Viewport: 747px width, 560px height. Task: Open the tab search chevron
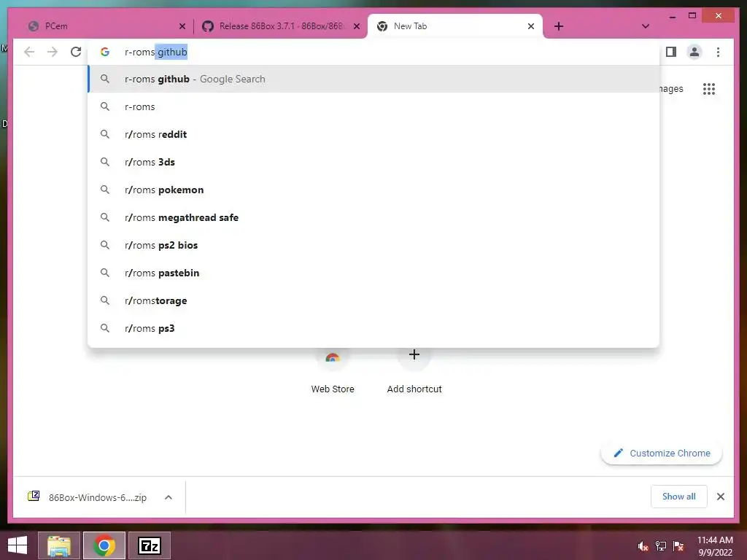(646, 26)
